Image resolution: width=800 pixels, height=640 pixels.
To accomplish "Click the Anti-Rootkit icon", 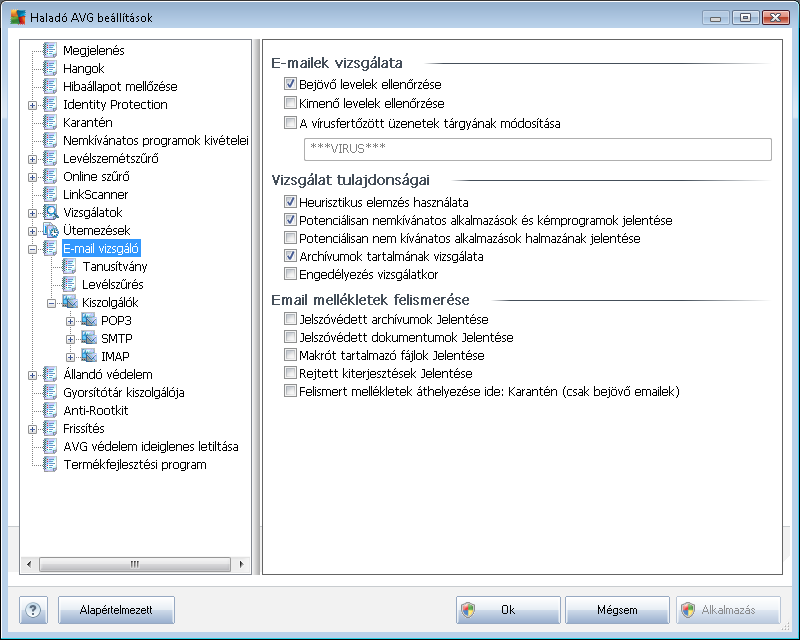I will [50, 410].
